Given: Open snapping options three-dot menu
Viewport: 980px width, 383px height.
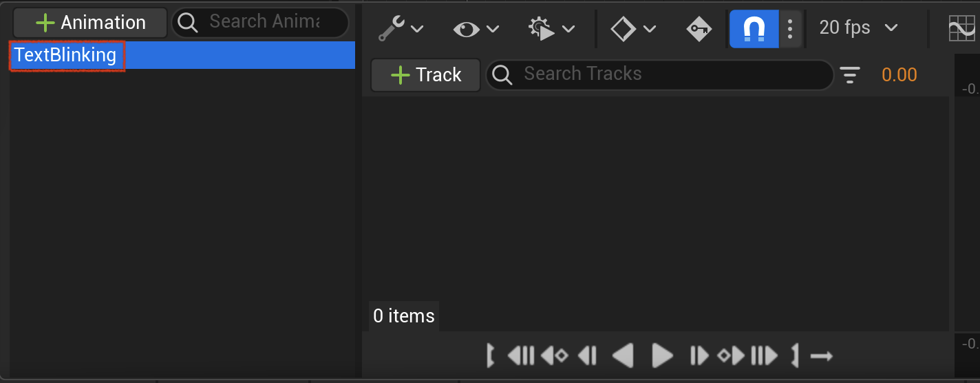Looking at the screenshot, I should 790,28.
